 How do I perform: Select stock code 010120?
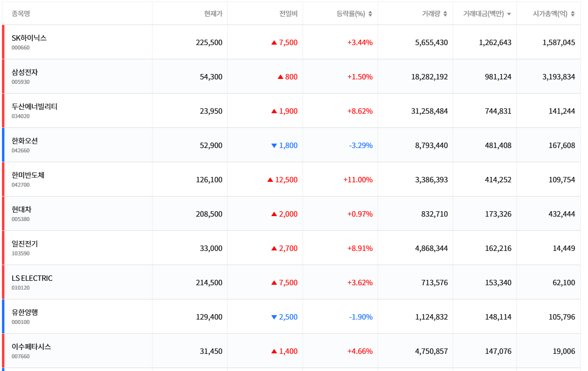click(x=21, y=288)
